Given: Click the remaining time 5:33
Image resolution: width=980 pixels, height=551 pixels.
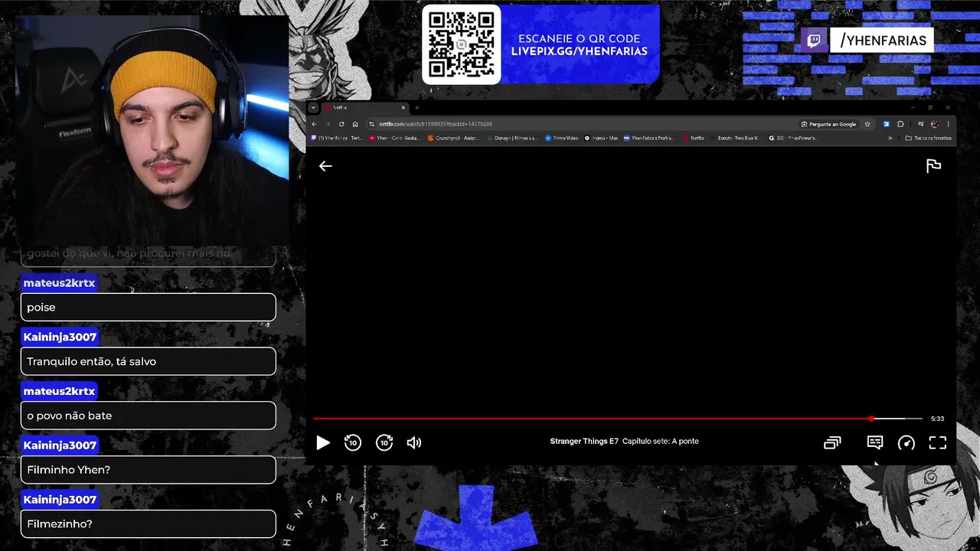Looking at the screenshot, I should (937, 419).
